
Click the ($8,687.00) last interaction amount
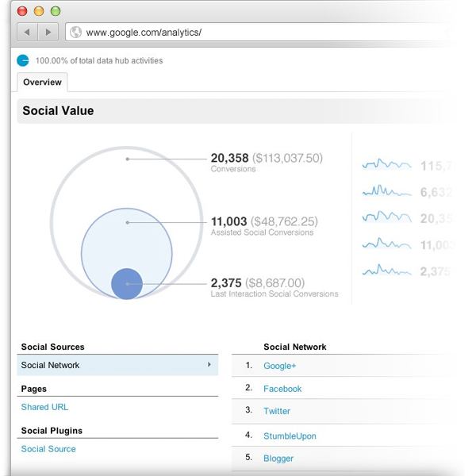(x=274, y=283)
